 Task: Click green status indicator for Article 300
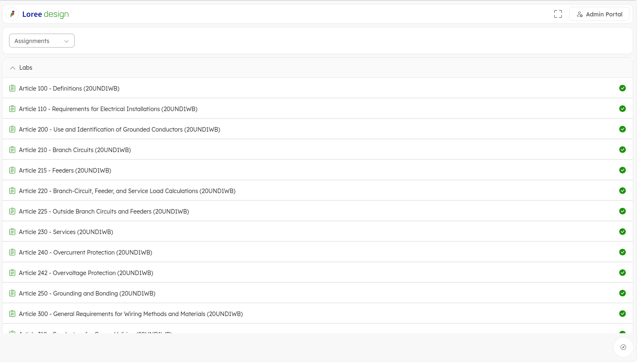622,314
